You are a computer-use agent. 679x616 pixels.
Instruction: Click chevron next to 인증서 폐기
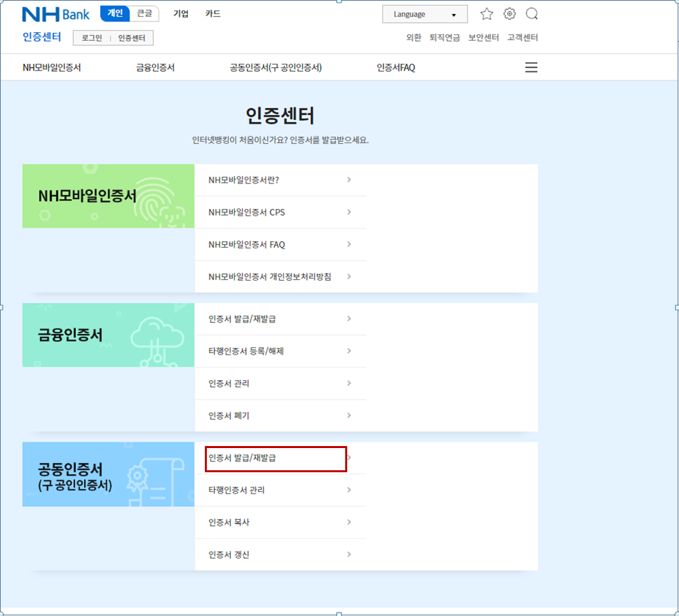(349, 416)
